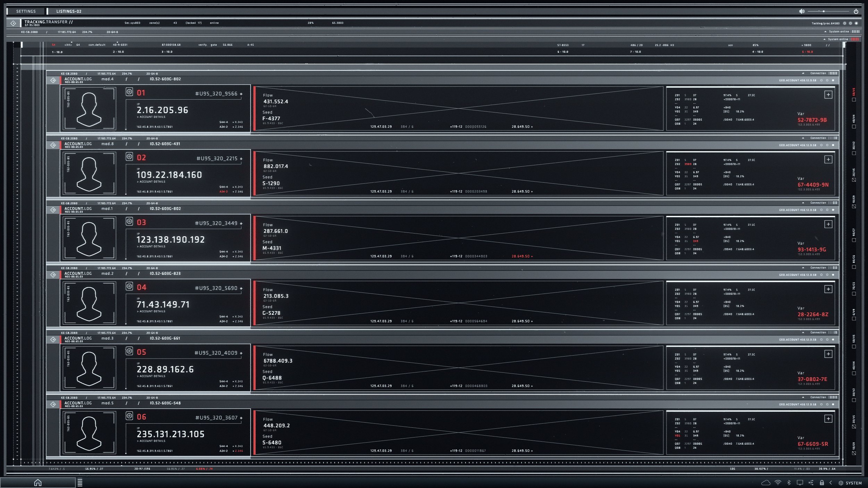The height and width of the screenshot is (488, 868).
Task: Click the Wi-Fi icon in system tray
Action: click(x=778, y=483)
